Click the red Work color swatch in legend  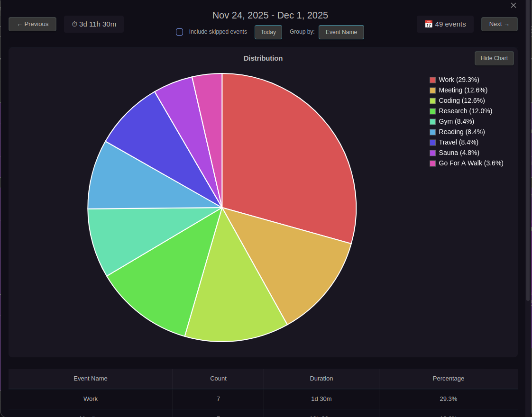coord(432,80)
